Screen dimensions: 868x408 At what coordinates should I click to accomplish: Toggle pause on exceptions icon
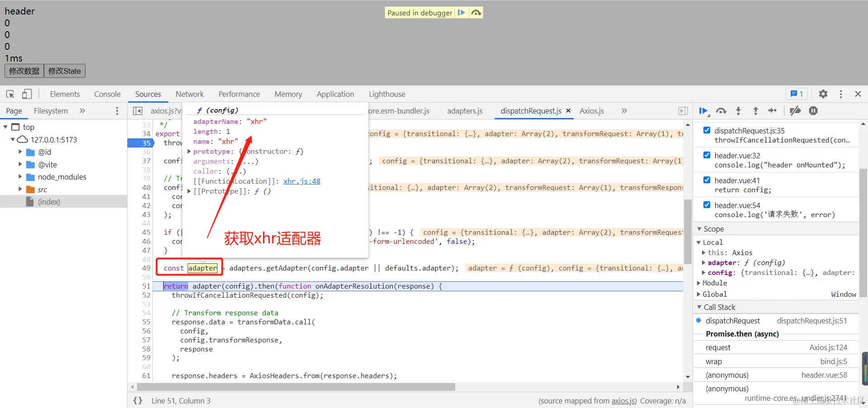click(x=813, y=111)
